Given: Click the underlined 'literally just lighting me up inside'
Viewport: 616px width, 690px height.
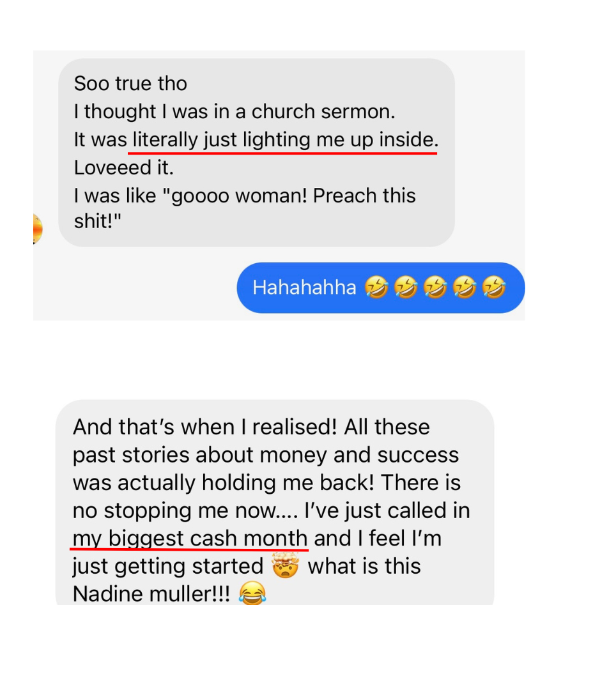Looking at the screenshot, I should (285, 140).
